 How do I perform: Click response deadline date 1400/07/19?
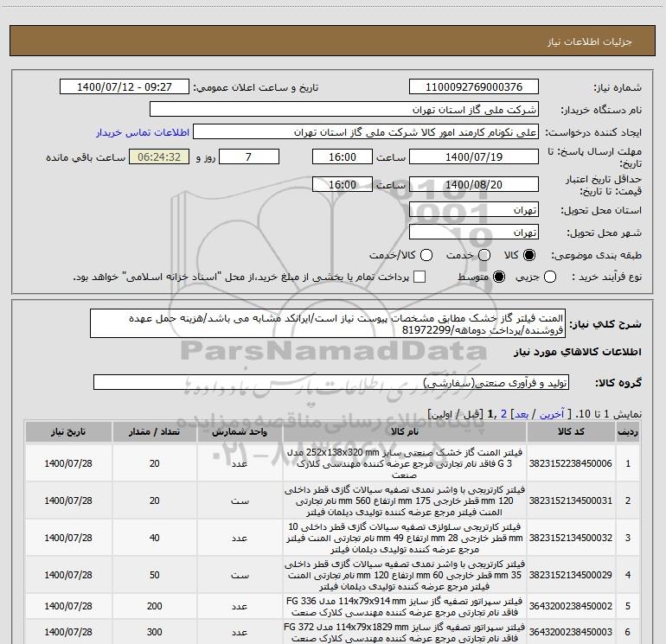coord(474,156)
